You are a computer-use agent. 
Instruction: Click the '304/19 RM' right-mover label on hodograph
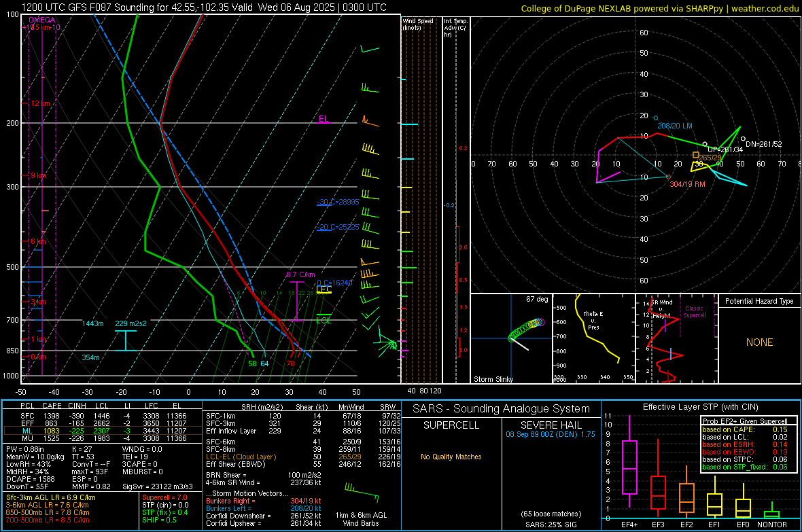[x=687, y=184]
